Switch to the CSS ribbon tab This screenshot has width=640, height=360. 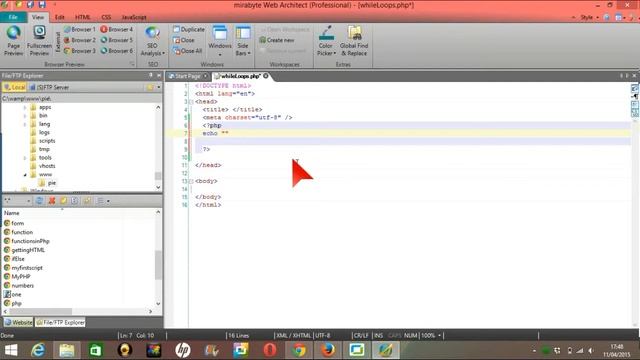106,17
